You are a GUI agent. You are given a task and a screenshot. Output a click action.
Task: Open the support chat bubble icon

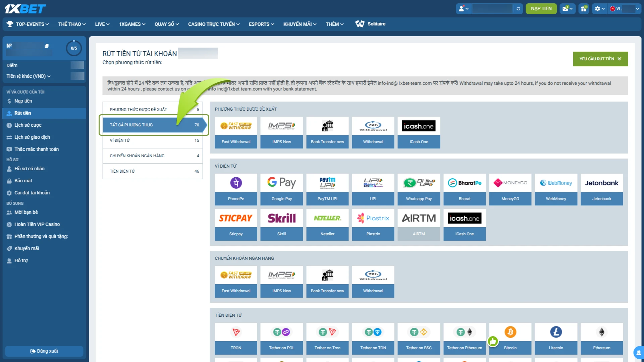pos(639,353)
